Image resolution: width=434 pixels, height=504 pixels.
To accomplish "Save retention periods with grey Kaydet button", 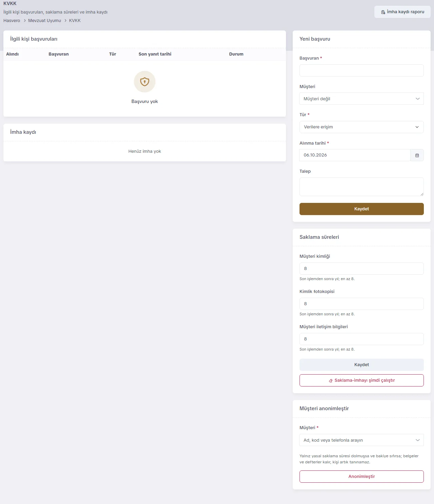I will tap(361, 365).
